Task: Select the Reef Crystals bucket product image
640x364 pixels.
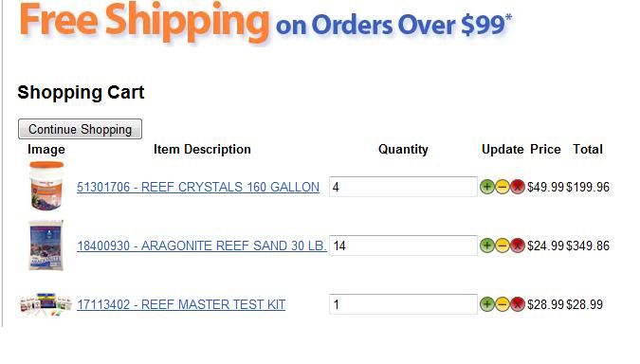Action: 46,186
